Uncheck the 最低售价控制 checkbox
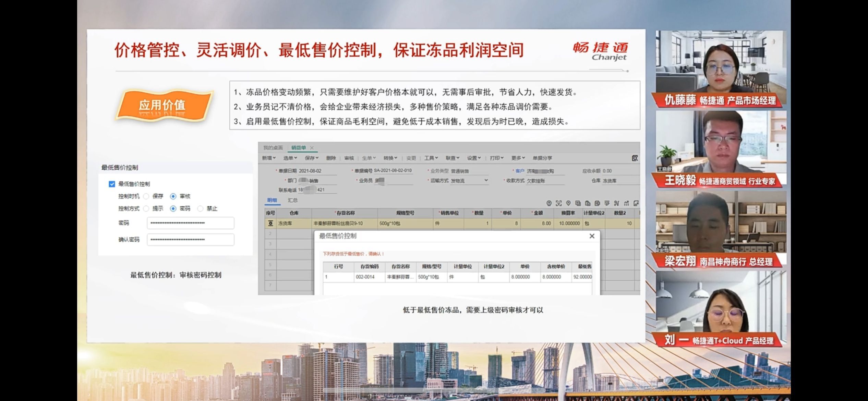The height and width of the screenshot is (401, 868). pyautogui.click(x=112, y=184)
